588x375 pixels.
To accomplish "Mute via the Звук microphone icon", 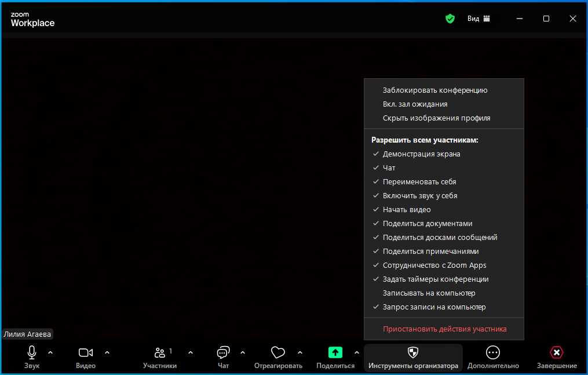I will click(x=32, y=353).
